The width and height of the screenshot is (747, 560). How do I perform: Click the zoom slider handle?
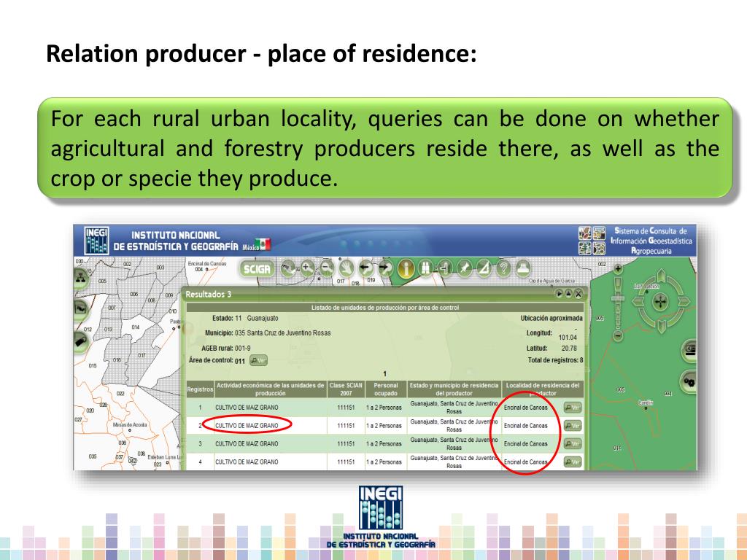pos(618,298)
